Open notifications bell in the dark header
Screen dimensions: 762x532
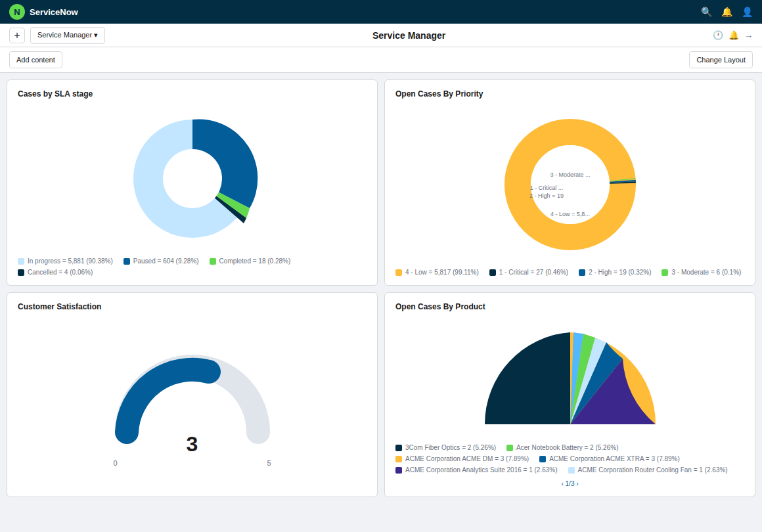pos(727,12)
